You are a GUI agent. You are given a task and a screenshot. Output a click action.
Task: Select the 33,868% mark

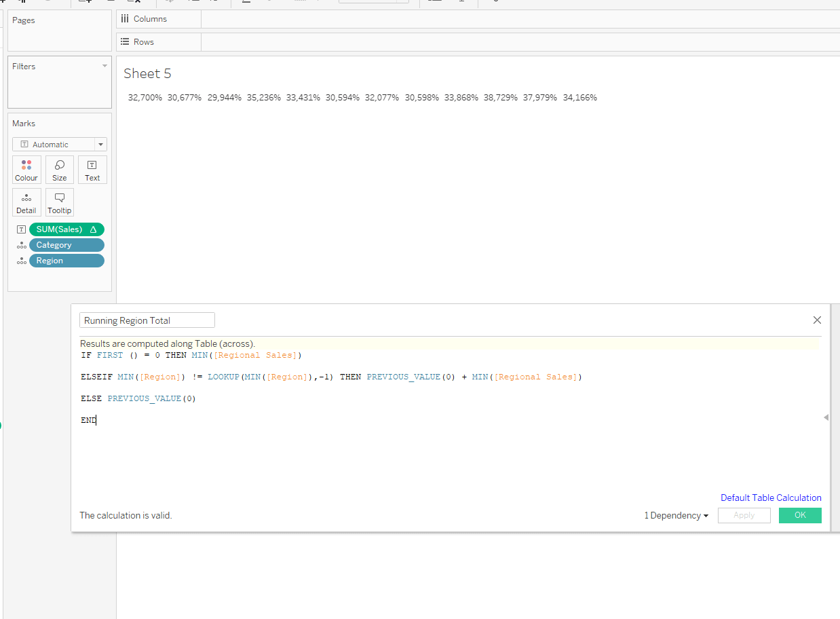click(461, 98)
